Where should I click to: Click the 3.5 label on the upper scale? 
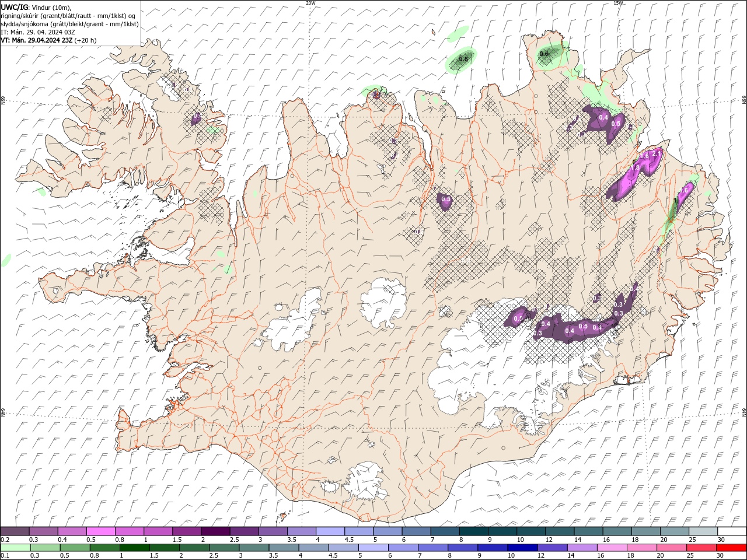click(x=292, y=540)
